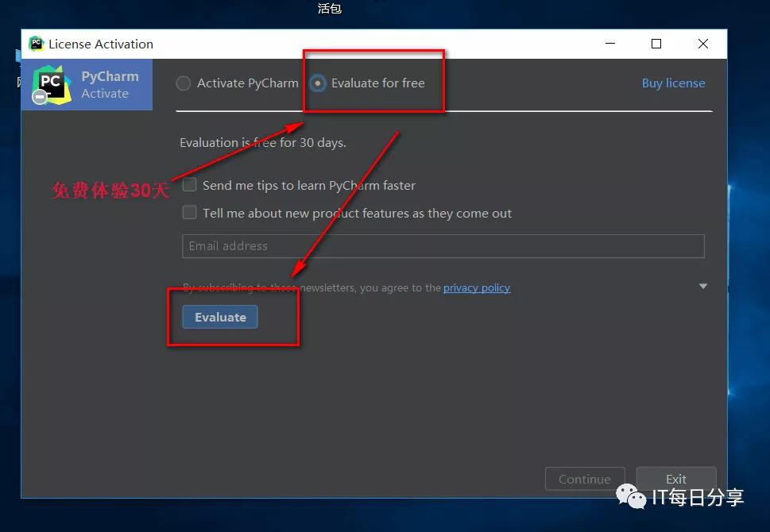Click the Exit button
The image size is (770, 532).
click(x=676, y=479)
